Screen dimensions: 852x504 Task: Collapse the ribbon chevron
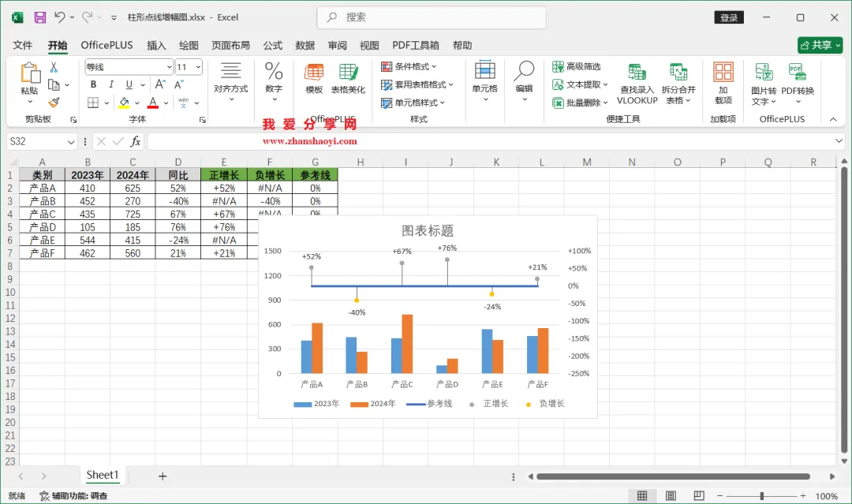pyautogui.click(x=833, y=119)
